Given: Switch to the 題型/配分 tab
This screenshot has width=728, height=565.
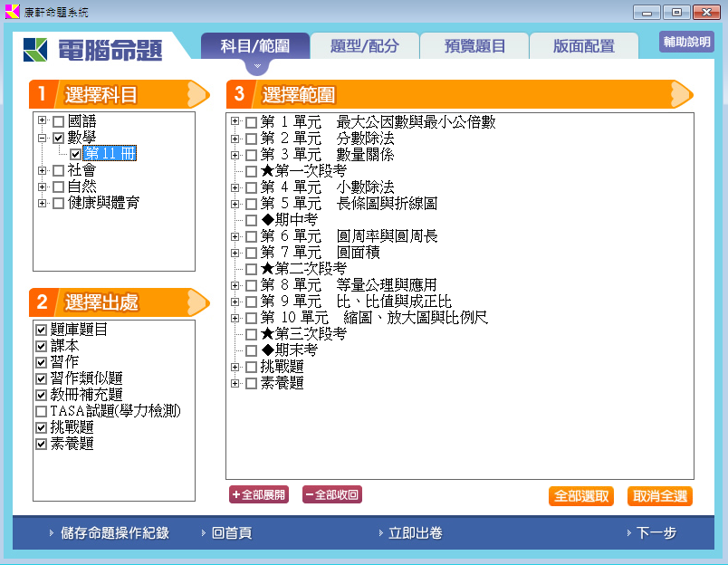Looking at the screenshot, I should (364, 46).
